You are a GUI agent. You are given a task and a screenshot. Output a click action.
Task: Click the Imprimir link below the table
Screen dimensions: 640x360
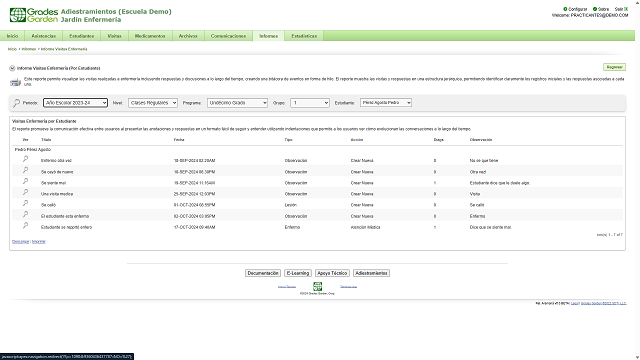click(x=39, y=242)
